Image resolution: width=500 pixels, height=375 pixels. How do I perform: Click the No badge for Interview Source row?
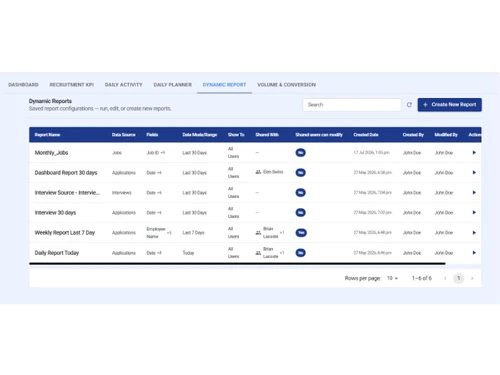[x=300, y=193]
